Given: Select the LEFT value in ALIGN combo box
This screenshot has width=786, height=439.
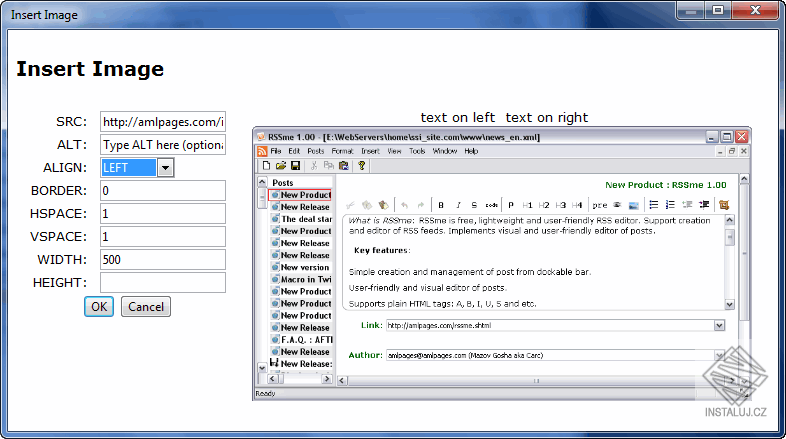Looking at the screenshot, I should pos(129,168).
